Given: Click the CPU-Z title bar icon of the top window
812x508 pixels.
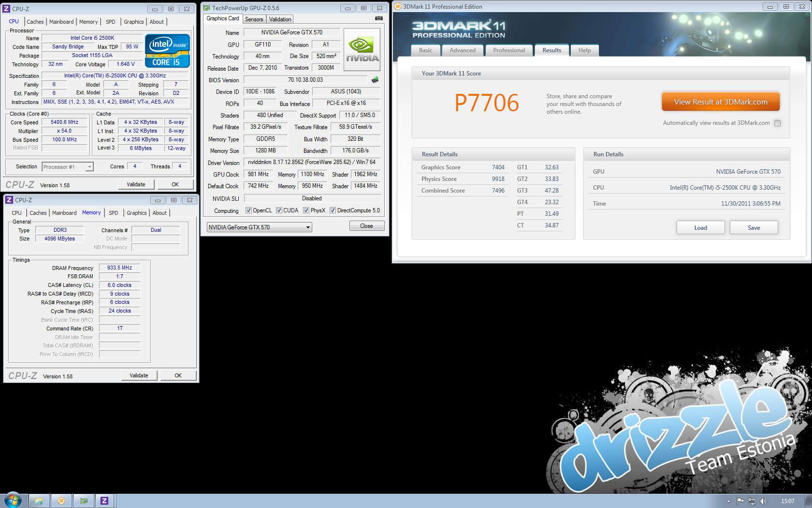Looking at the screenshot, I should [x=6, y=9].
